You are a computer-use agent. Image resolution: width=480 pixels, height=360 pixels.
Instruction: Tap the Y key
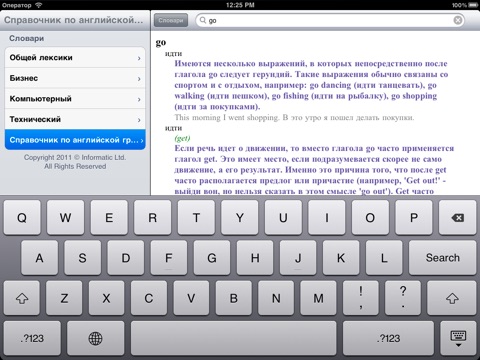click(240, 218)
